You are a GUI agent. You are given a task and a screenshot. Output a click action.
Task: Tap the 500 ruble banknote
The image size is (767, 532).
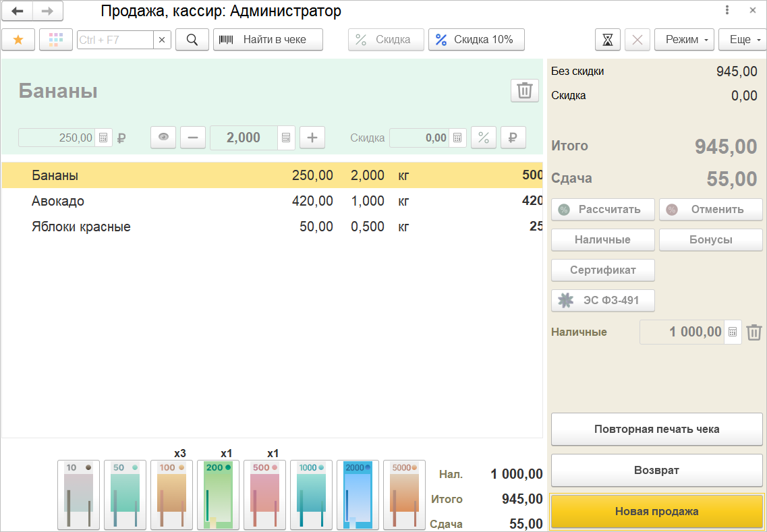coord(264,494)
